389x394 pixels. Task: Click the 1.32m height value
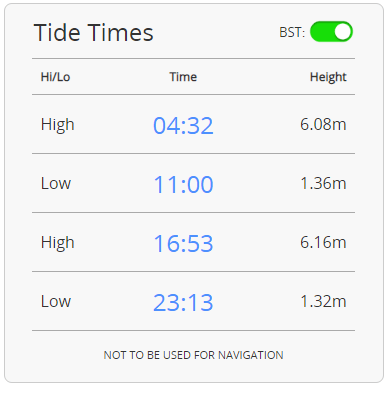(323, 301)
